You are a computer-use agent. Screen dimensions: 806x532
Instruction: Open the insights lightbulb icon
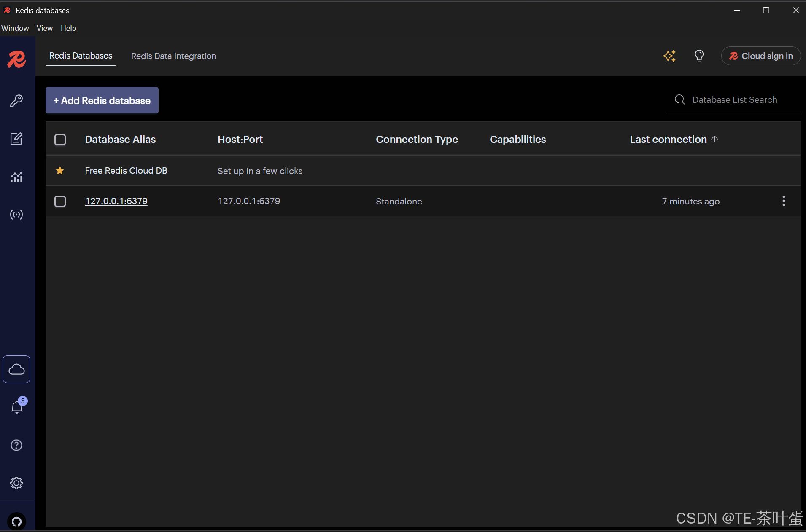(699, 56)
